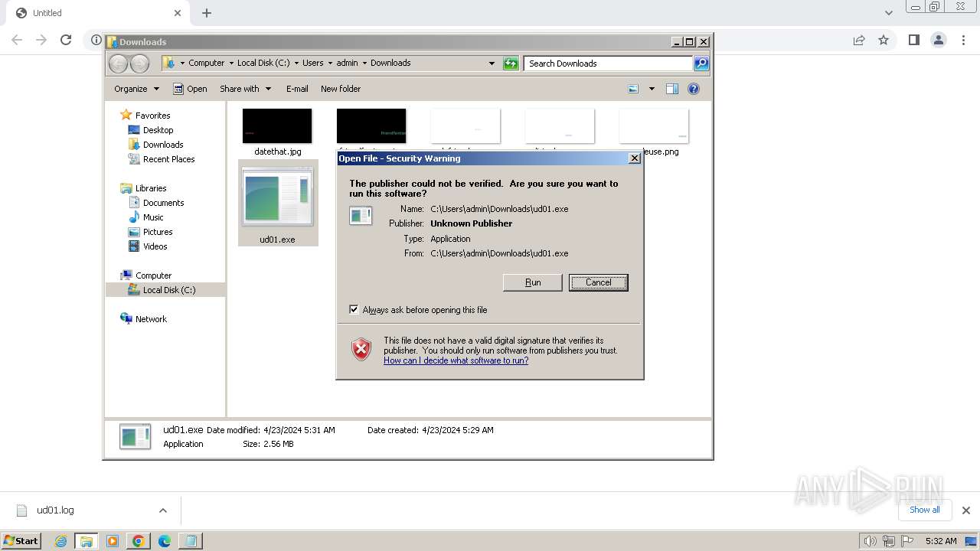Viewport: 980px width, 551px height.
Task: Click the red shield warning icon
Action: (361, 350)
